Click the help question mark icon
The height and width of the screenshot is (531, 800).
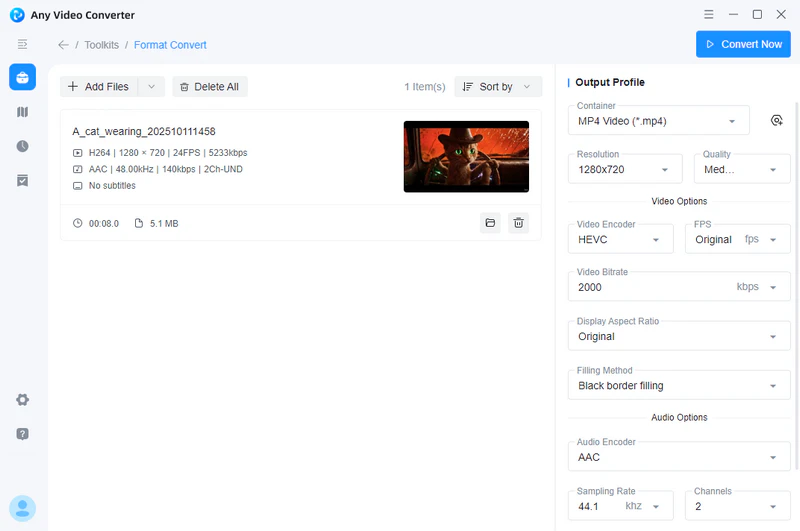pos(22,434)
